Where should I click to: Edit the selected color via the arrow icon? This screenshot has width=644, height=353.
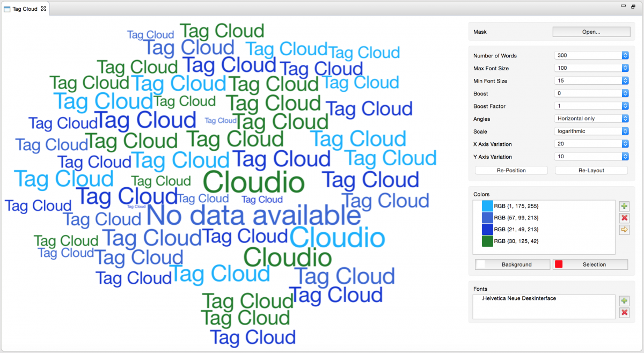tap(624, 230)
